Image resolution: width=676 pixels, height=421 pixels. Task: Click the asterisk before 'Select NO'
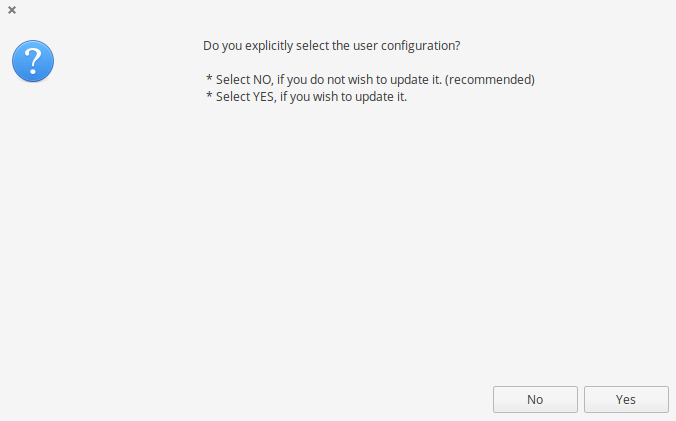pos(209,80)
